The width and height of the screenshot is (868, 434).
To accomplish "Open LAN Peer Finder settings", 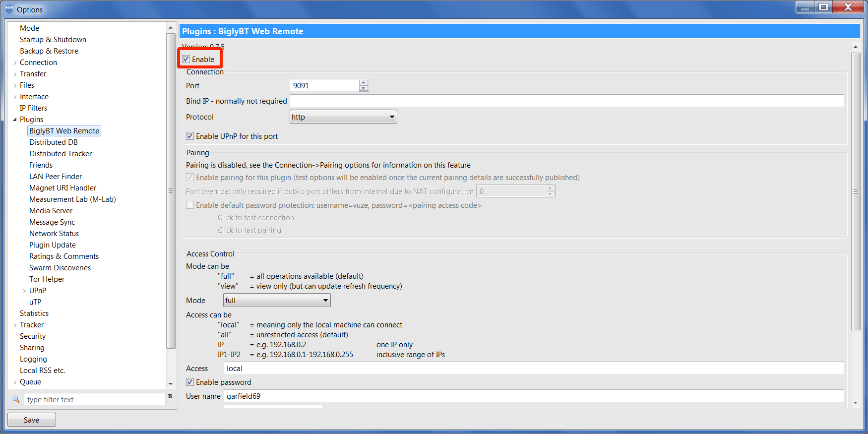I will tap(56, 177).
